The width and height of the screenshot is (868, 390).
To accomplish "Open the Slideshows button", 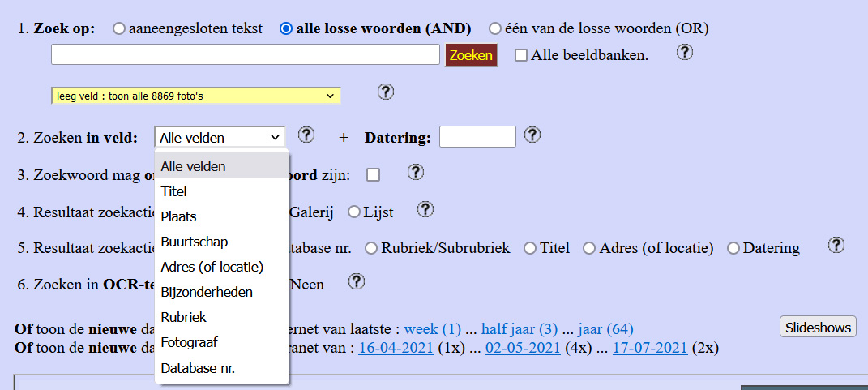I will tap(818, 327).
